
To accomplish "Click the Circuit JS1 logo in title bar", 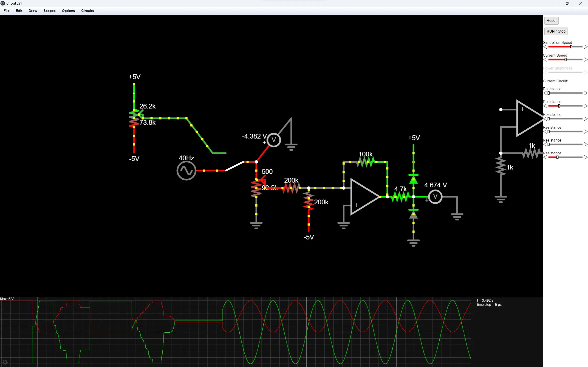I will click(3, 3).
